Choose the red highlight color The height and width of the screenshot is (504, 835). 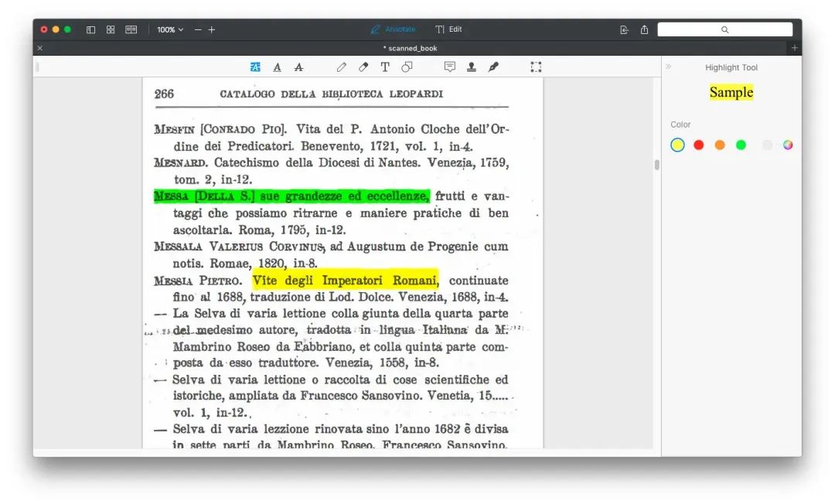click(699, 145)
